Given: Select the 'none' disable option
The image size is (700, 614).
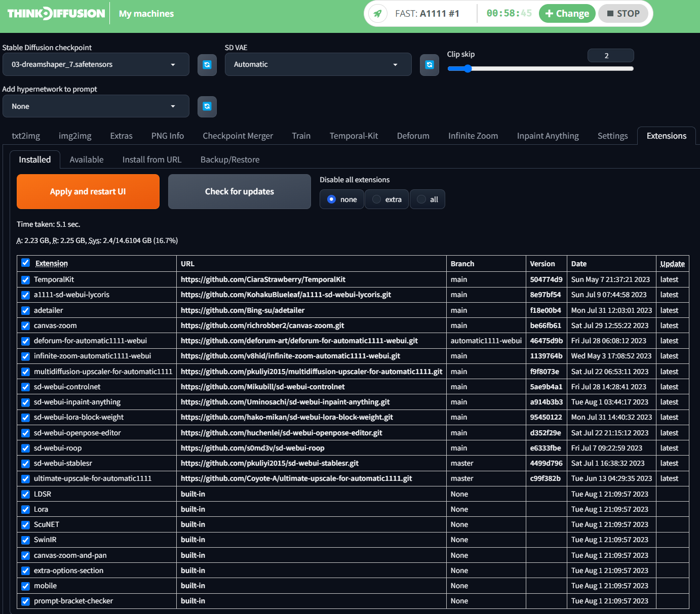Looking at the screenshot, I should 342,199.
